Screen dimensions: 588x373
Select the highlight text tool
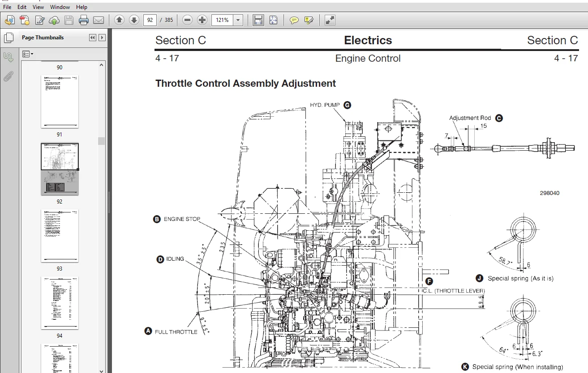click(x=309, y=20)
